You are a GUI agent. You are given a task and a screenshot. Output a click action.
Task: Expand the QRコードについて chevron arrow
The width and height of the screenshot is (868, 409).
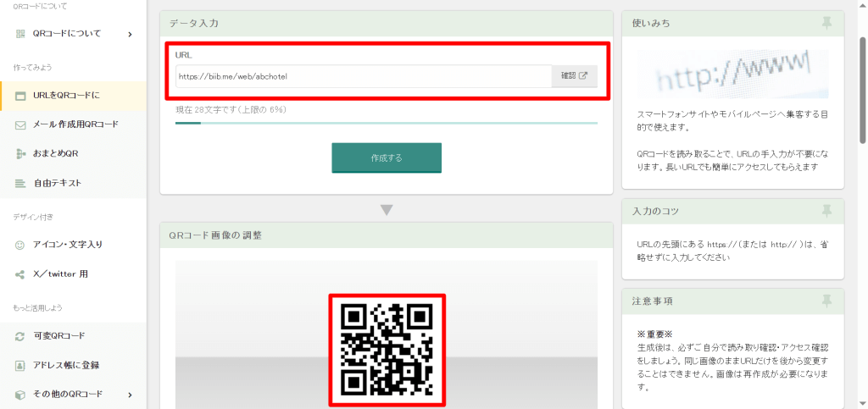coord(130,34)
